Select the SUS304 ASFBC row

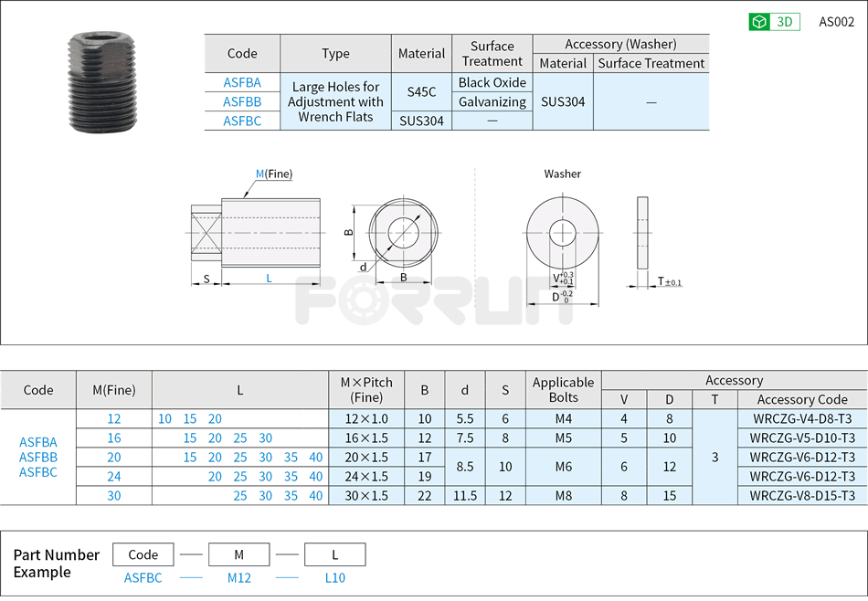point(241,121)
